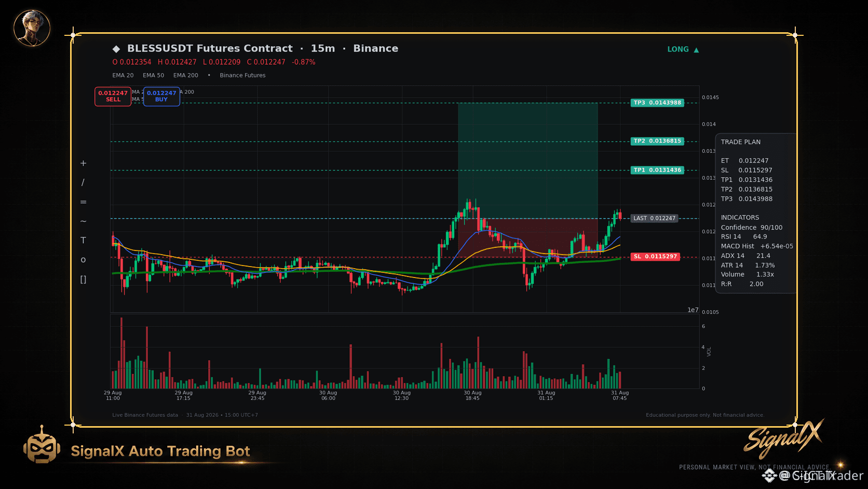Click the R:R 2.00 row

[742, 284]
